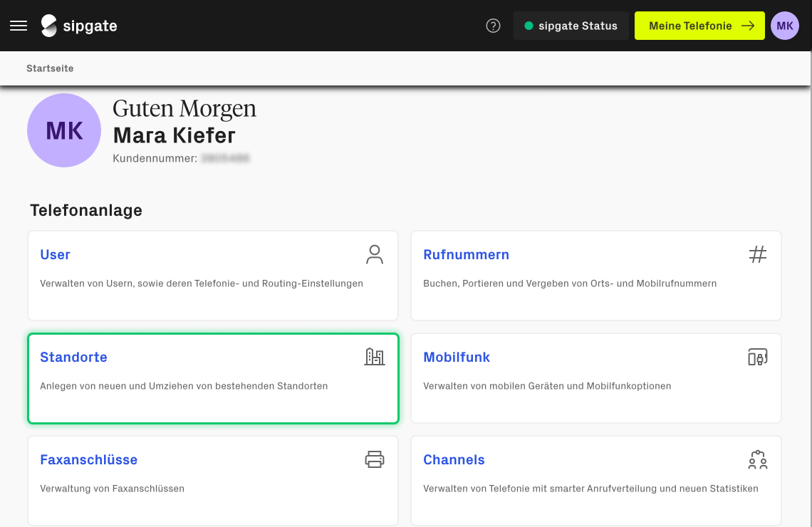Open the Rufnummern link
812x527 pixels.
click(466, 255)
